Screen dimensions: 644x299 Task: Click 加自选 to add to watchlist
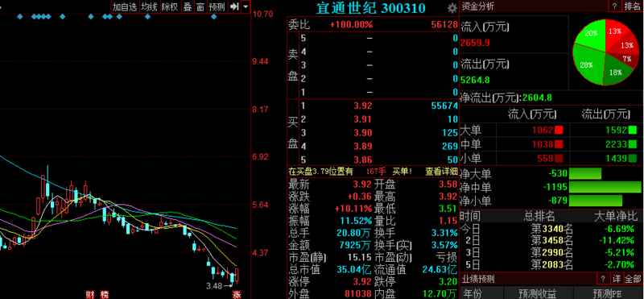[x=125, y=6]
